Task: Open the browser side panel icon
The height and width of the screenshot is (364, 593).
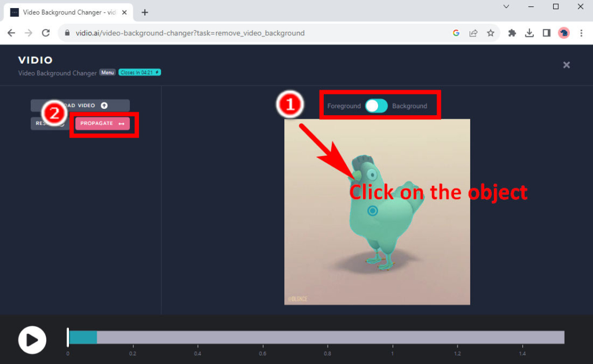Action: 546,33
